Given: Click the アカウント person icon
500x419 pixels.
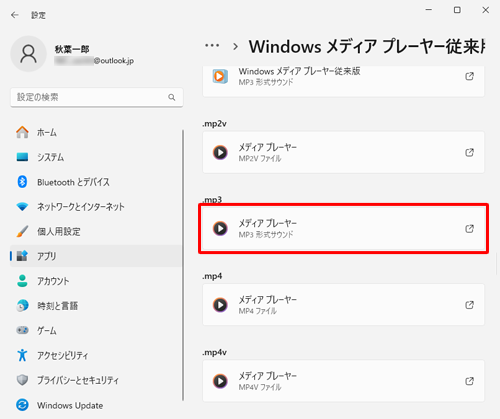Looking at the screenshot, I should tap(22, 281).
